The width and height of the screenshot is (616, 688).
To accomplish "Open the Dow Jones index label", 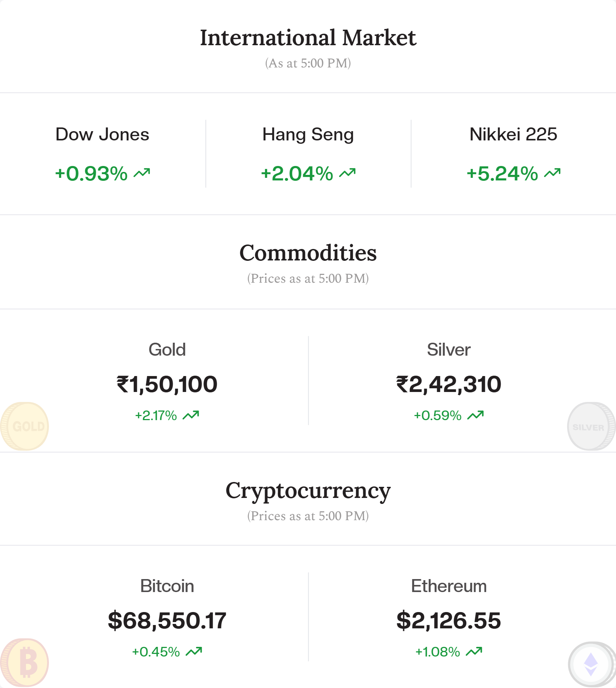I will 102,134.
